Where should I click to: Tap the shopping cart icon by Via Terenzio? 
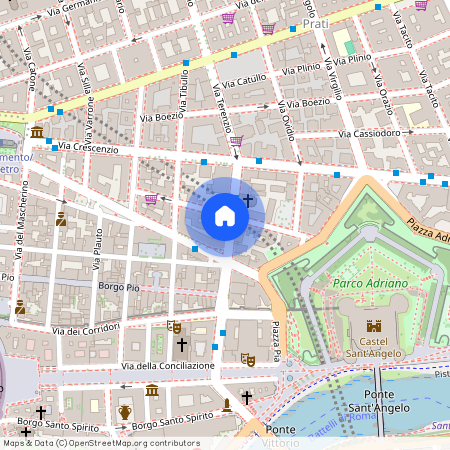[236, 141]
